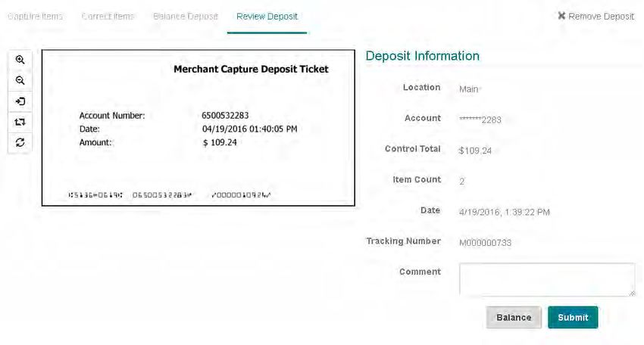Zoom in on the deposit ticket image
The width and height of the screenshot is (644, 345).
(x=20, y=60)
